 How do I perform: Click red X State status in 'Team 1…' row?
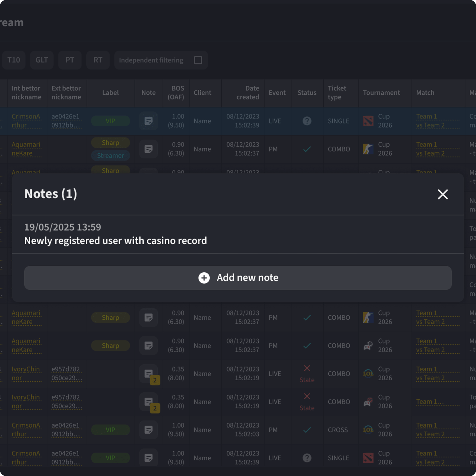[x=307, y=402]
